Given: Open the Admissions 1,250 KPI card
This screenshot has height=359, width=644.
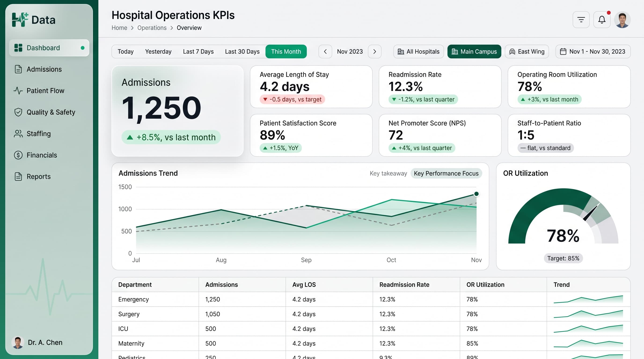Looking at the screenshot, I should (x=177, y=111).
